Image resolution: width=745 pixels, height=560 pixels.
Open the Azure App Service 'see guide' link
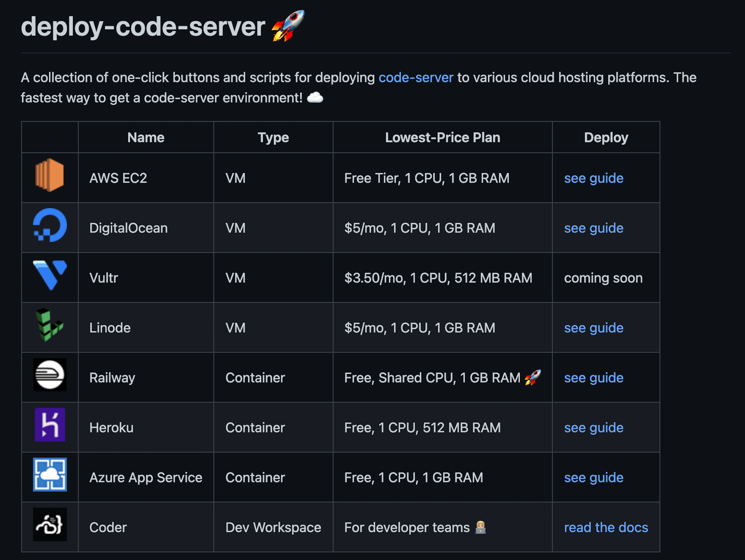coord(594,478)
